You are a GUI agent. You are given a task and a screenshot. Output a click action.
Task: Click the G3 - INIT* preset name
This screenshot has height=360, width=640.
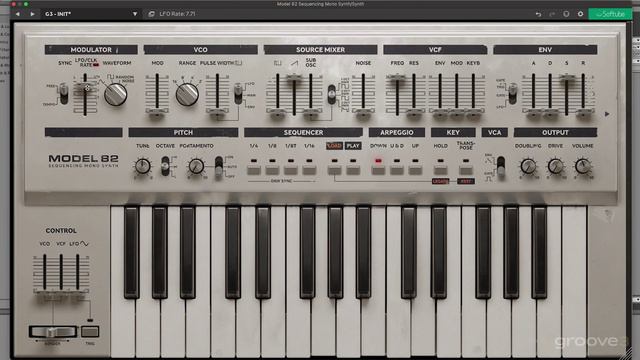point(58,14)
